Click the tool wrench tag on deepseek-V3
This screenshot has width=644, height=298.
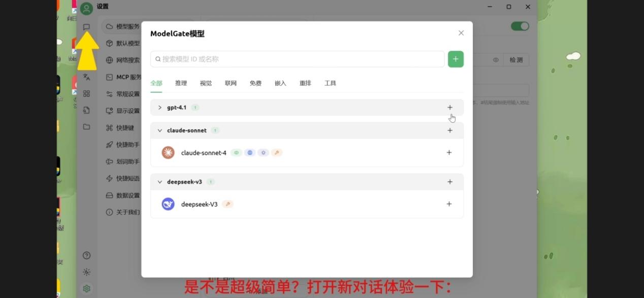tap(228, 204)
